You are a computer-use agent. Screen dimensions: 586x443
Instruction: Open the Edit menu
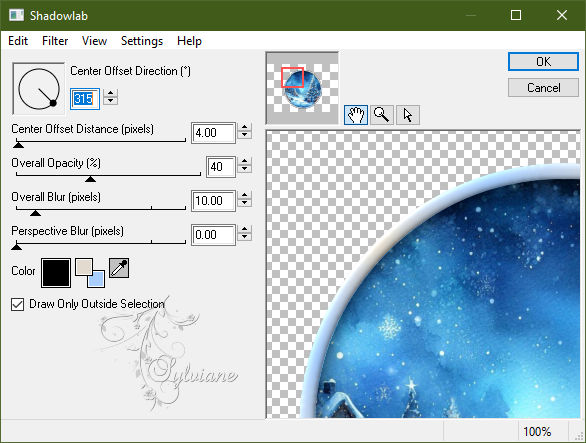[18, 41]
